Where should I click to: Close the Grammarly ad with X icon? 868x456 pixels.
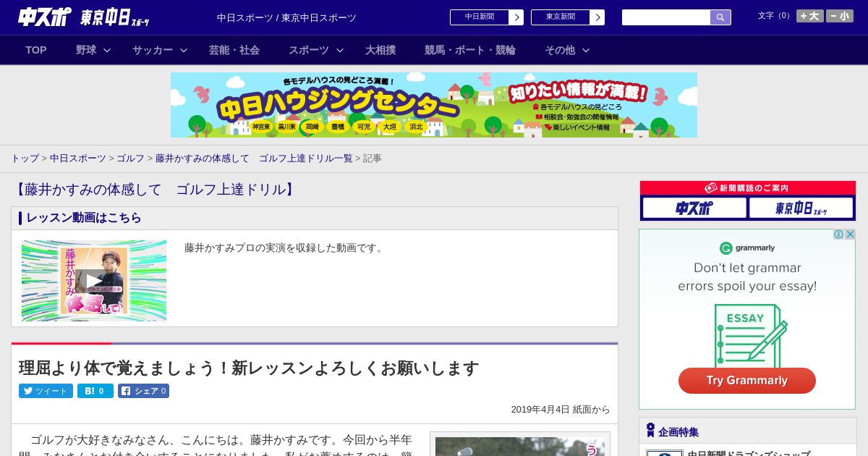click(x=851, y=235)
